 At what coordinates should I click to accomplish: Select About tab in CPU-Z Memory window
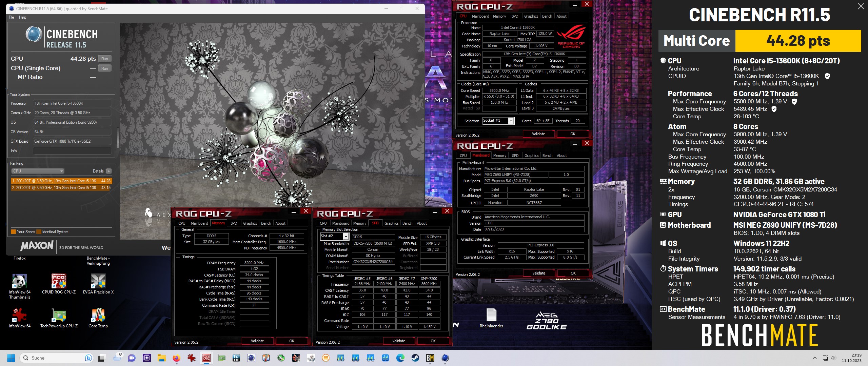(280, 223)
